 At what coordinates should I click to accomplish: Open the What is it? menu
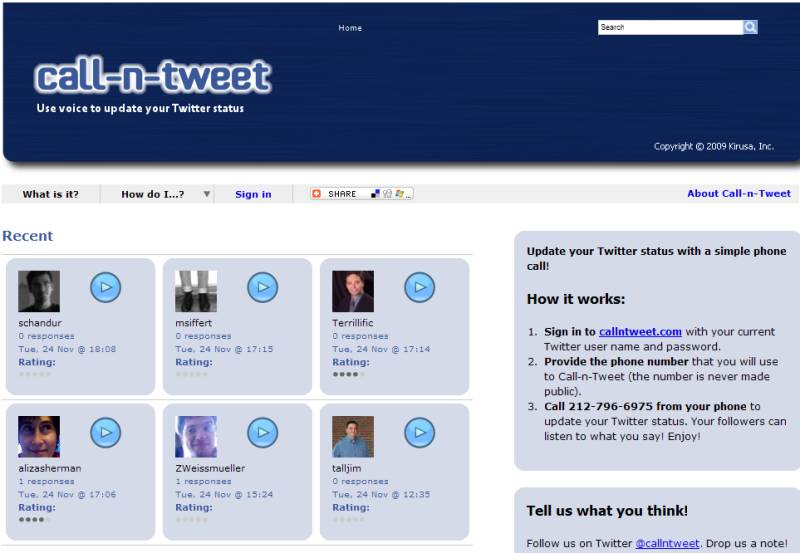[51, 194]
